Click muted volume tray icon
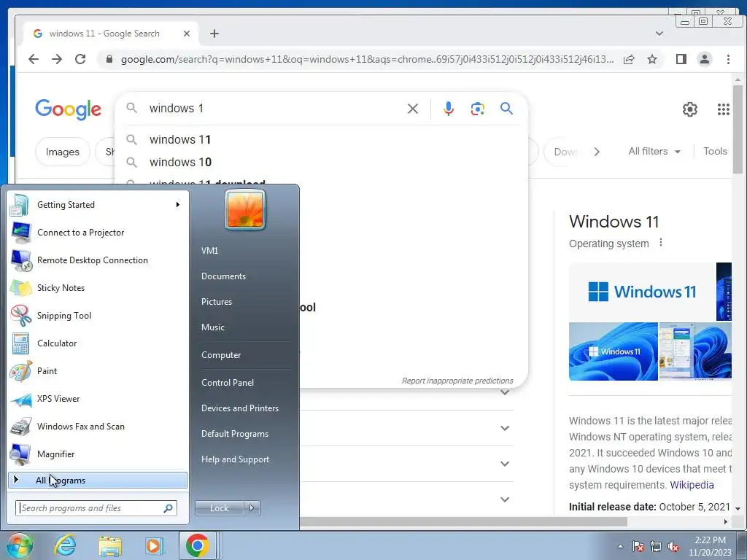The width and height of the screenshot is (747, 560). point(673,547)
